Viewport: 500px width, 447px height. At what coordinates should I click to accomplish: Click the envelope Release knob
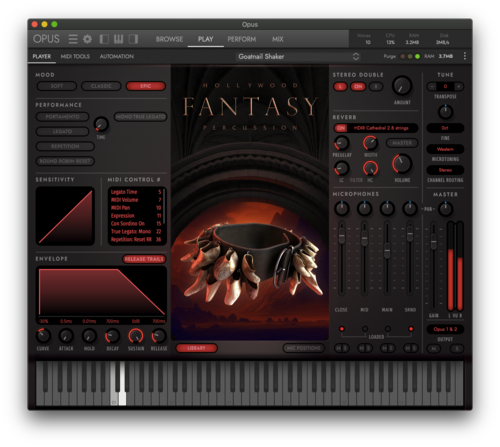[159, 336]
